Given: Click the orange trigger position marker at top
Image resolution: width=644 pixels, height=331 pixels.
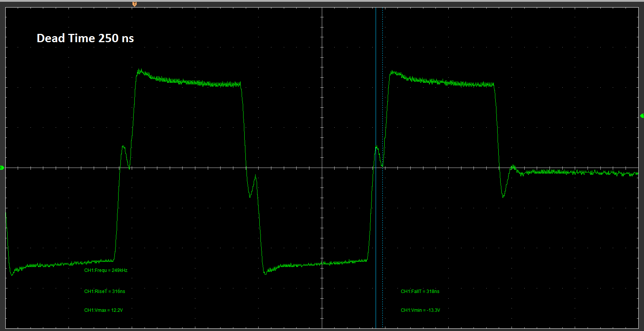Looking at the screenshot, I should point(134,4).
